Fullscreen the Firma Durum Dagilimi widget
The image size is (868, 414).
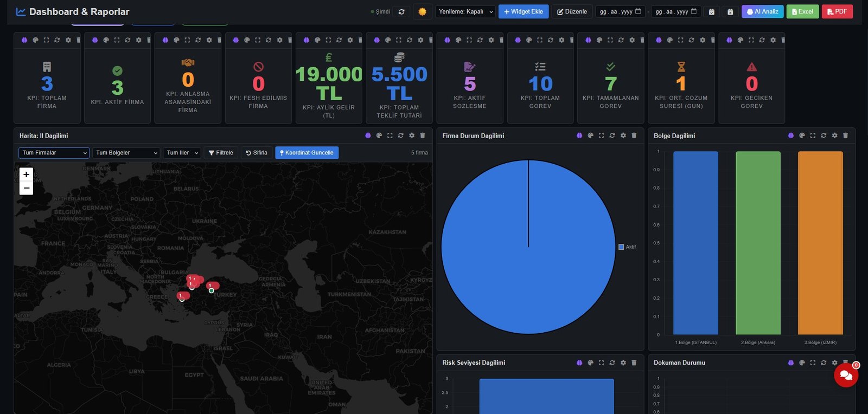(x=601, y=135)
